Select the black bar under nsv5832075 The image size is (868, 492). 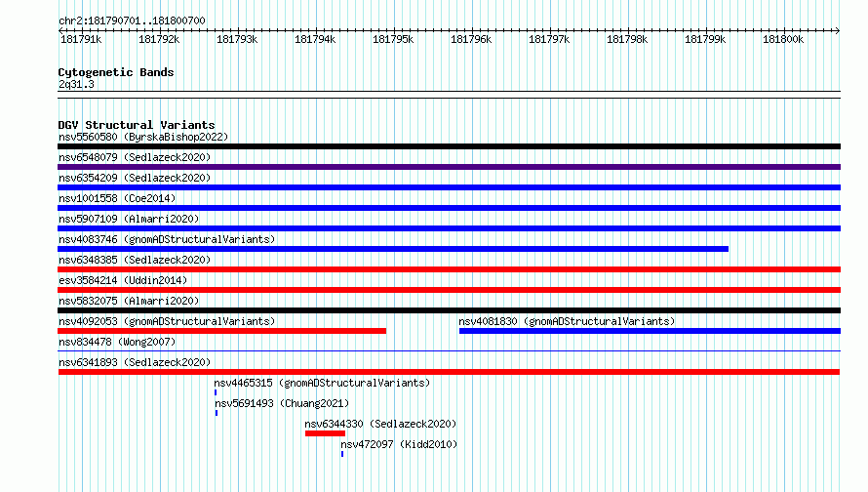[449, 310]
